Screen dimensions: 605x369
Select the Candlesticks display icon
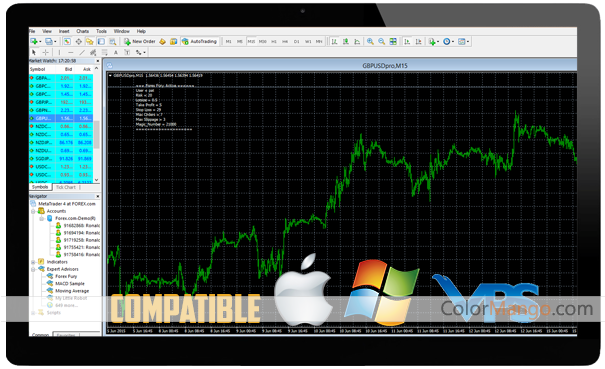(x=346, y=41)
